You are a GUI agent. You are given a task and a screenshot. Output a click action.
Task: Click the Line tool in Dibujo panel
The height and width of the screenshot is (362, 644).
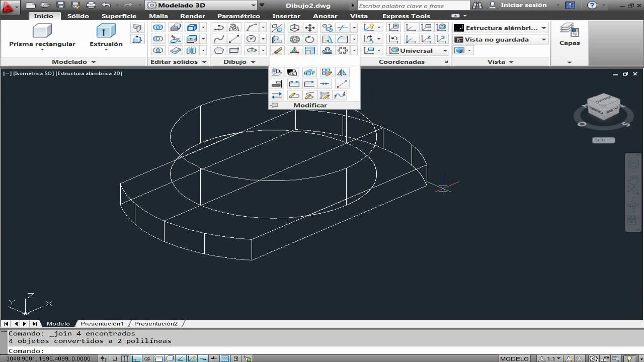tap(234, 39)
